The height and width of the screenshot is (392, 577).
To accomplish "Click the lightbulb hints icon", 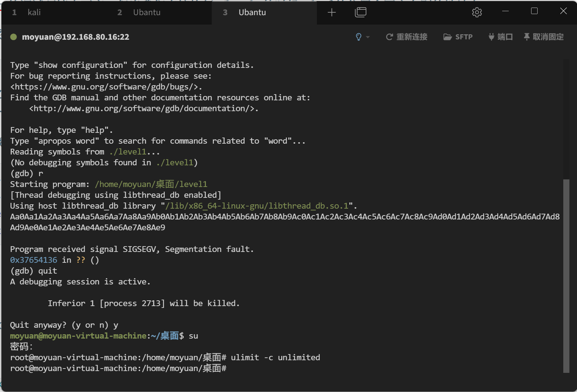I will click(x=358, y=37).
